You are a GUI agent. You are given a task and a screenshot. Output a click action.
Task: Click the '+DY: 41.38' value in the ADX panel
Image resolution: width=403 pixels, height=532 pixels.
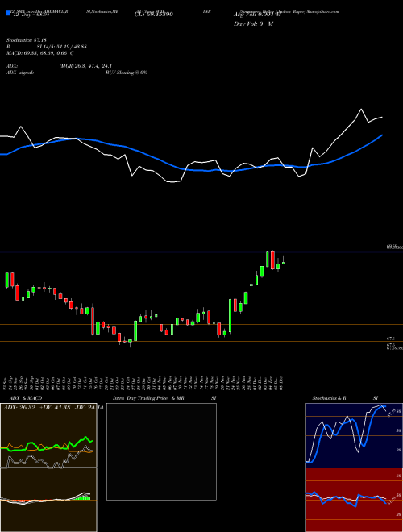pyautogui.click(x=54, y=408)
